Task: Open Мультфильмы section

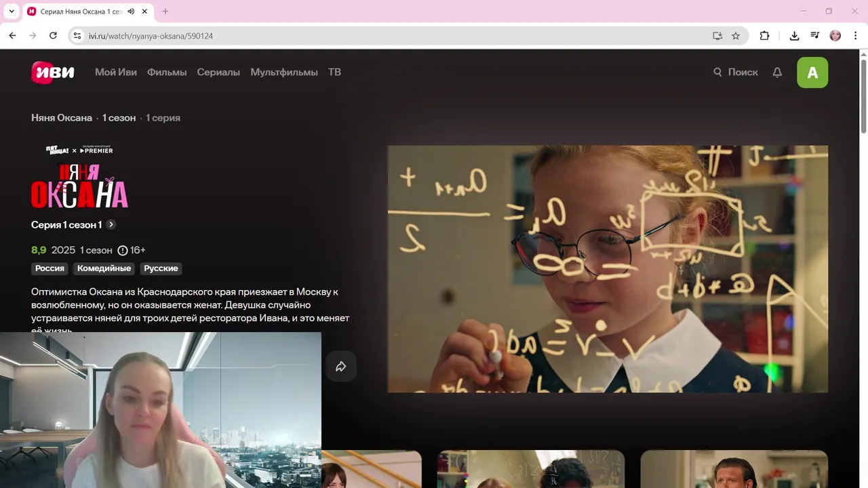Action: coord(284,72)
